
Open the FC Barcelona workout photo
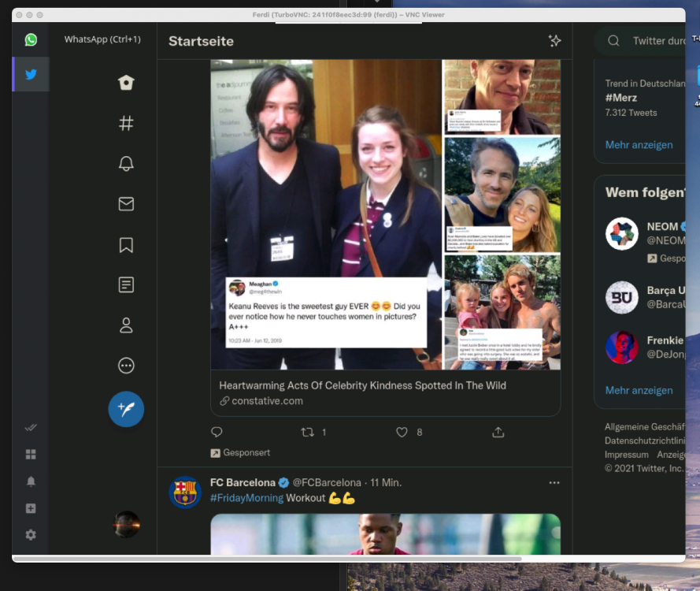pyautogui.click(x=385, y=534)
